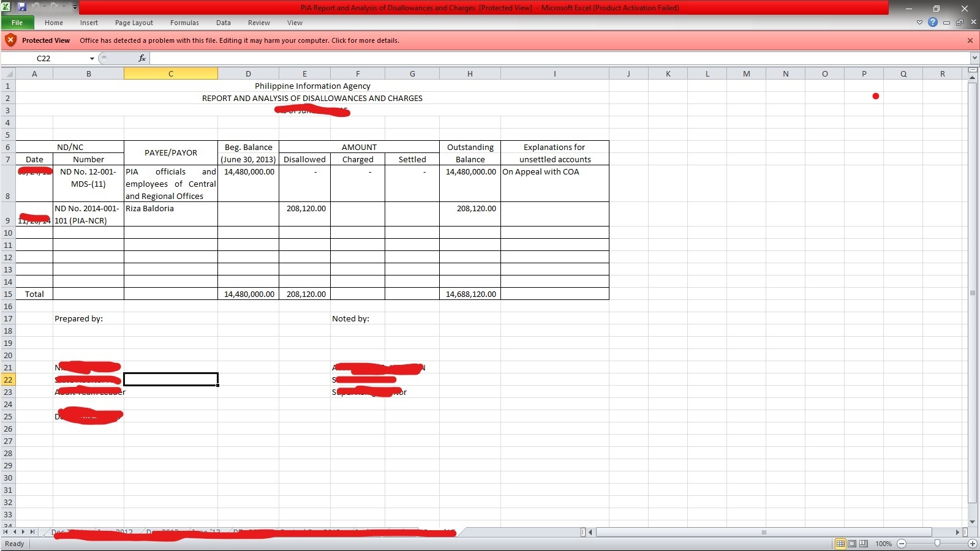Close the workbook window with inner X
The image size is (980, 551).
973,23
